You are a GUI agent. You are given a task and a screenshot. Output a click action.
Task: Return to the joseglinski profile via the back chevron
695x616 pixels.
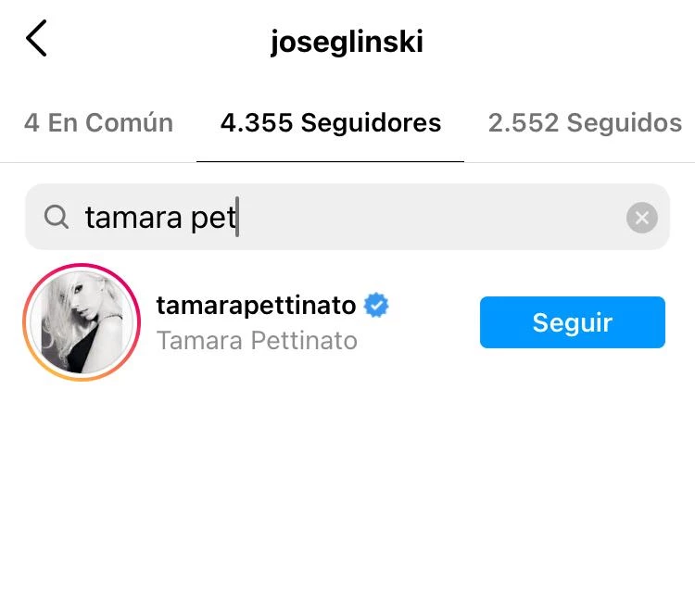coord(36,40)
